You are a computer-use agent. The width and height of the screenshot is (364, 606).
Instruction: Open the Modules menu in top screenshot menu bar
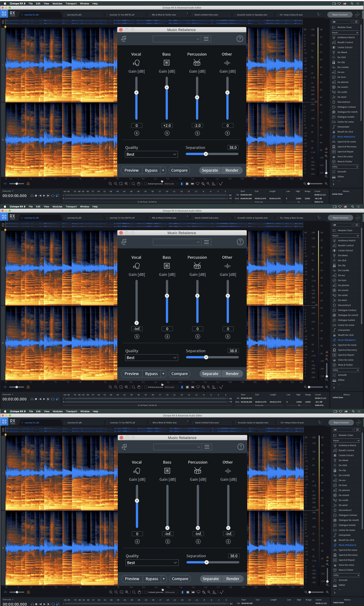click(x=57, y=3)
